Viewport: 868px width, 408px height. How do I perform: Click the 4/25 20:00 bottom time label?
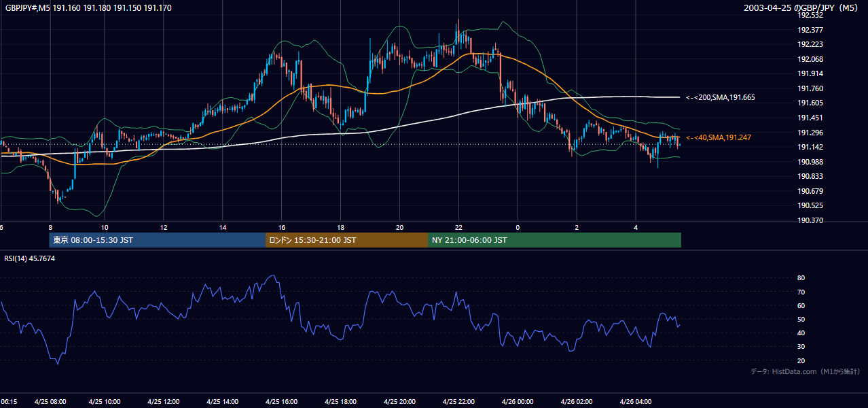399,402
